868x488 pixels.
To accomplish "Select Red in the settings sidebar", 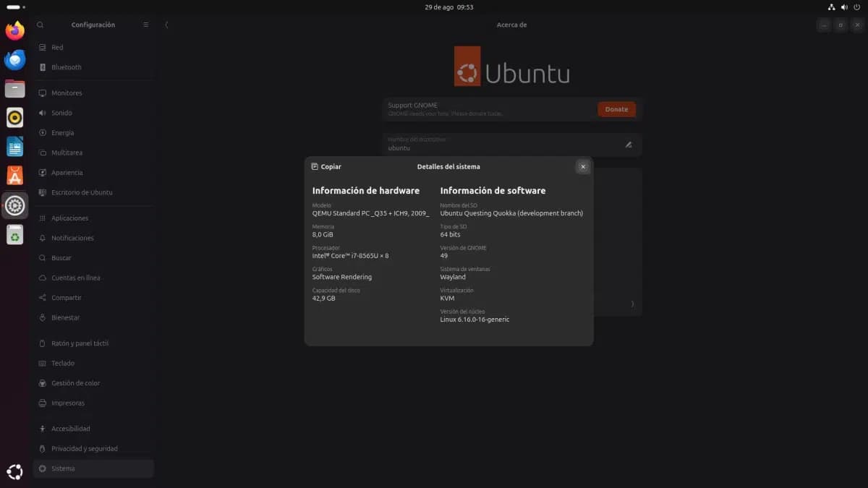I will pos(57,48).
